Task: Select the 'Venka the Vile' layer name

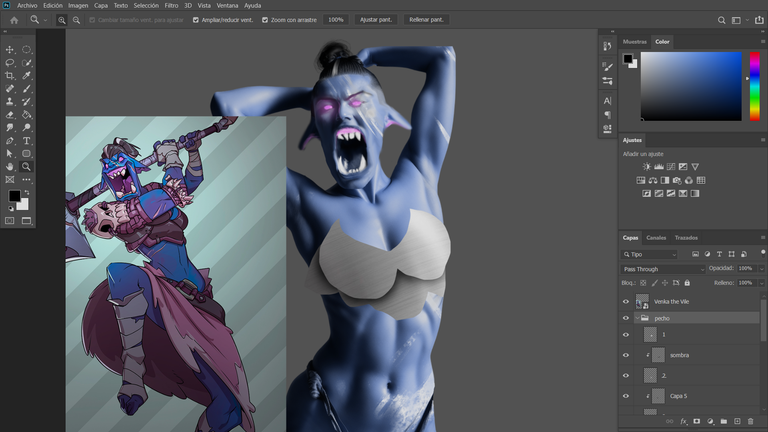Action: pyautogui.click(x=672, y=302)
